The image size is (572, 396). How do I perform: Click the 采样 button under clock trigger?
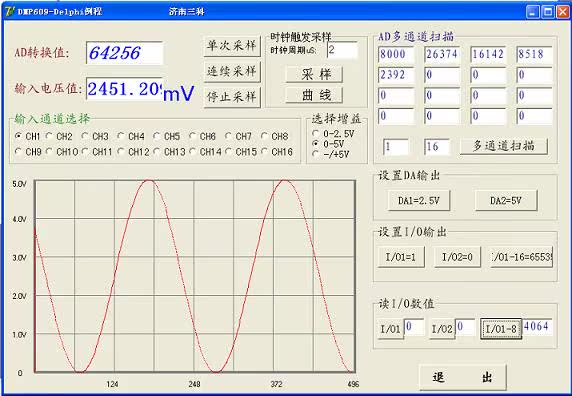[x=314, y=74]
